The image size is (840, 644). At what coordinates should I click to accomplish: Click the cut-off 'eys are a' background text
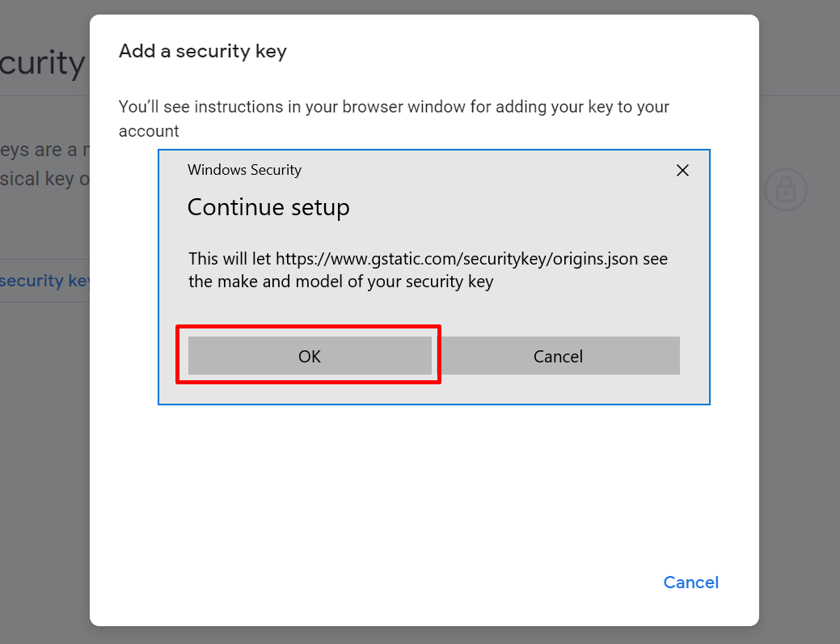pyautogui.click(x=45, y=150)
